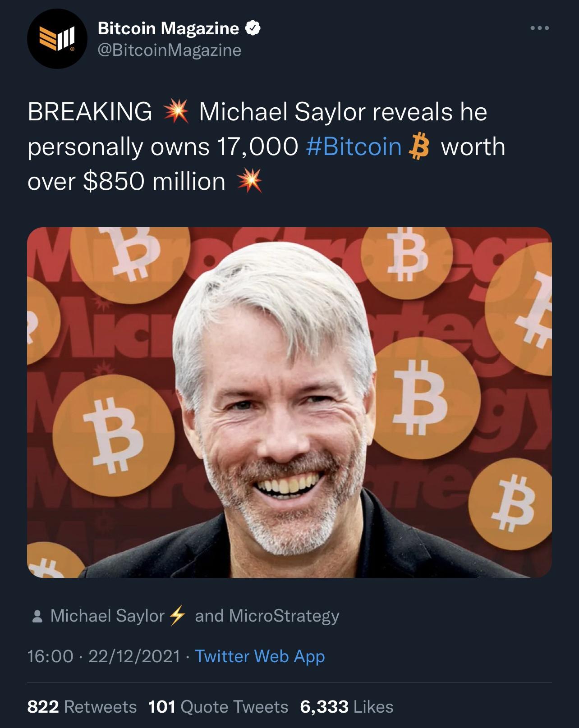Open the @BitcoinMagazine handle link
This screenshot has width=579, height=728.
pyautogui.click(x=170, y=50)
